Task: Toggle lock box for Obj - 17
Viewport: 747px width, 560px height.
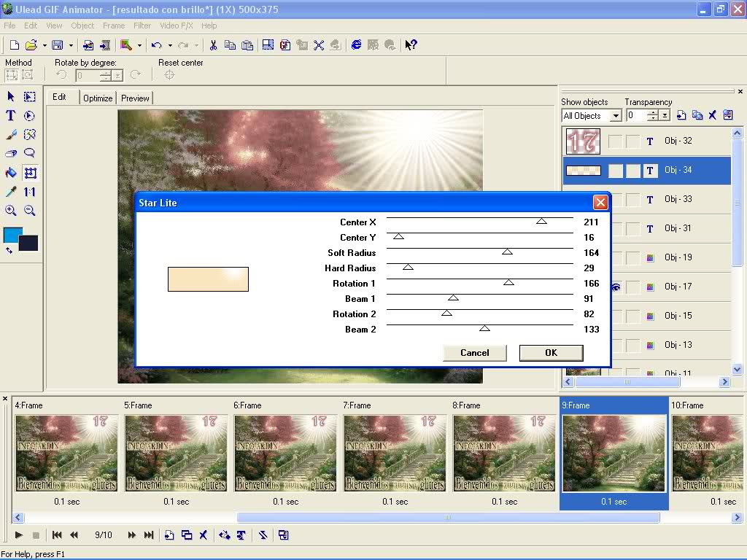Action: (632, 287)
